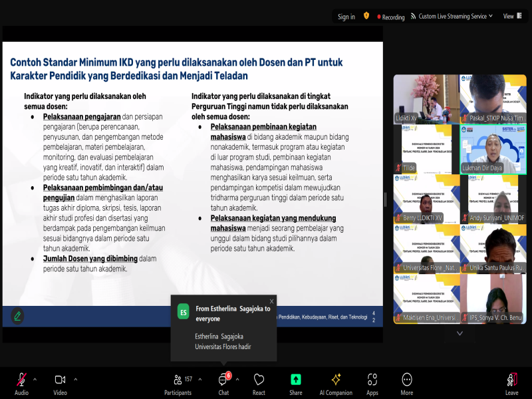Click the encryption shield icon
Viewport: 532px width, 399px height.
click(366, 15)
